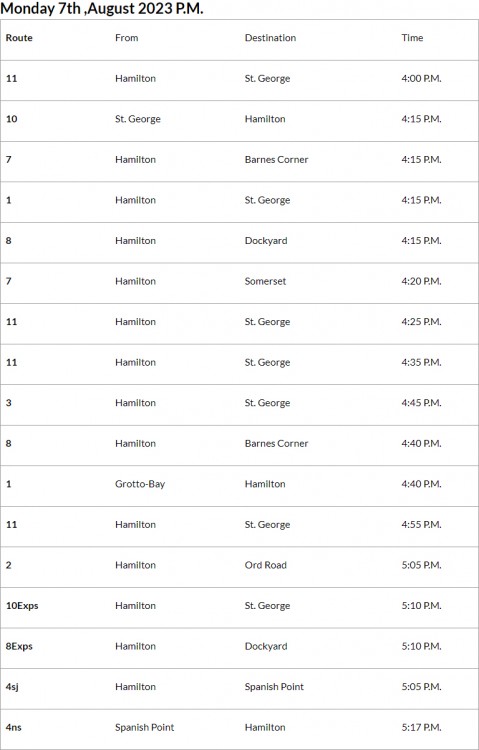Click the Monday 7th August 2023 heading
Screen dimensions: 479x750
pyautogui.click(x=102, y=9)
